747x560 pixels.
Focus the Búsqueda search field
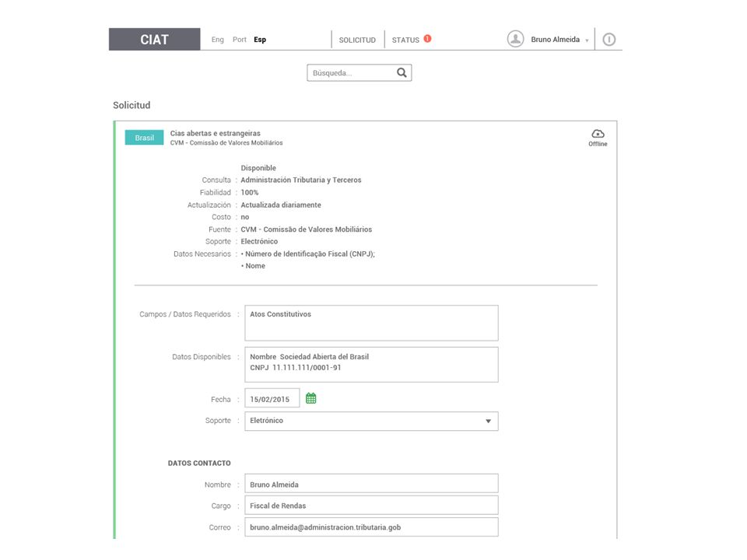point(352,73)
